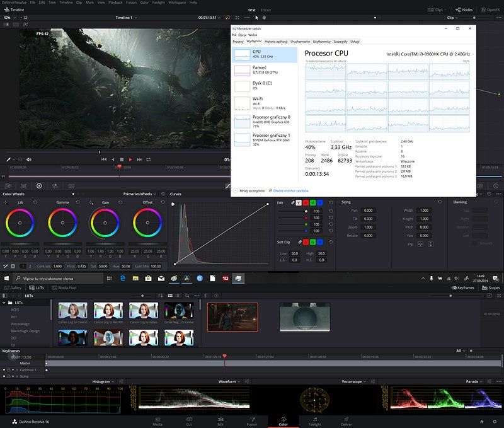Toggle loop playback icon
This screenshot has height=428, width=504.
(149, 159)
